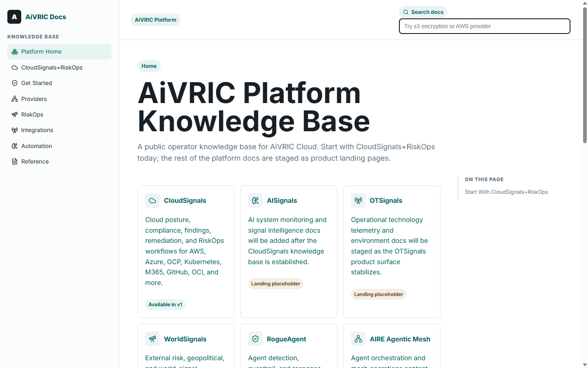Click the page vertical scrollbar thumb
Image resolution: width=588 pixels, height=368 pixels.
[x=585, y=75]
